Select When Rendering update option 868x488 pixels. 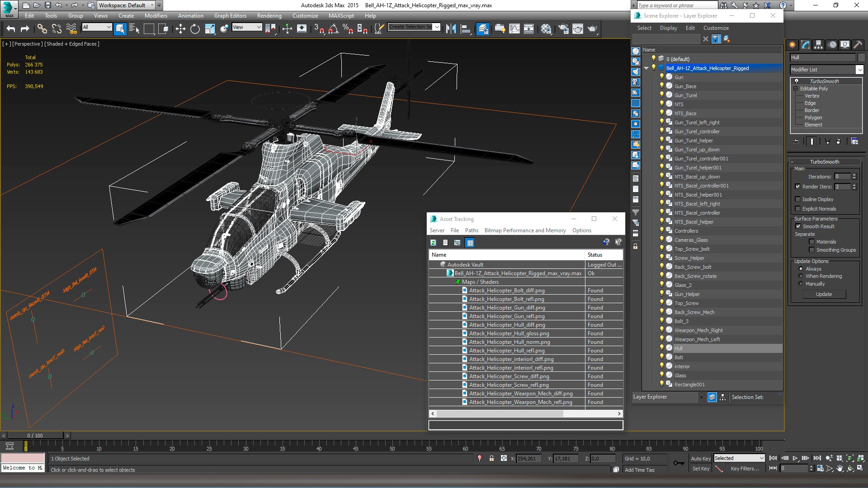(801, 276)
